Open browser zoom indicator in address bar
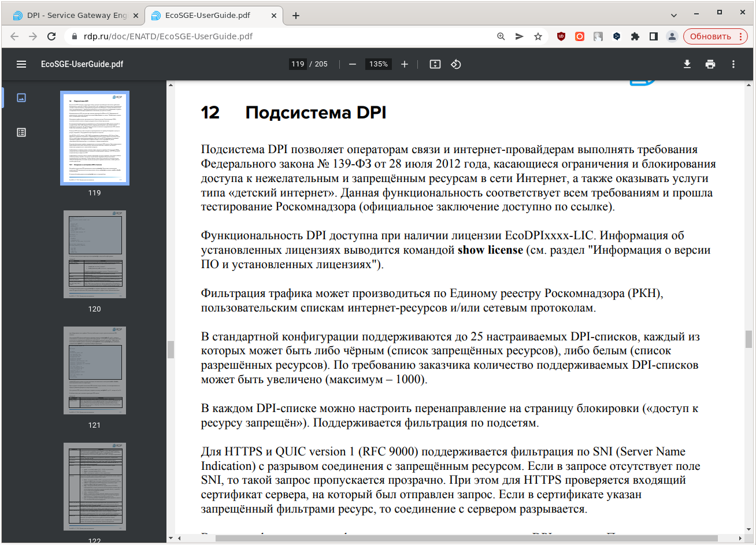This screenshot has height=545, width=756. click(x=501, y=36)
